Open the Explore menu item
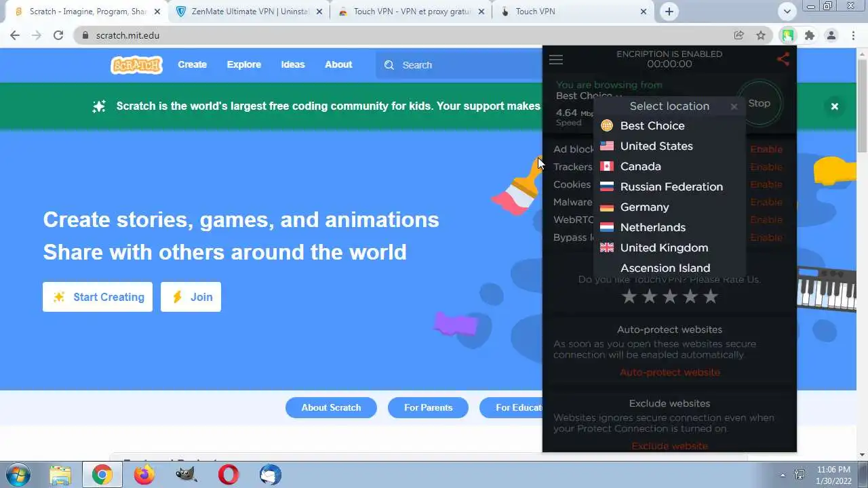Viewport: 868px width, 488px height. click(244, 64)
